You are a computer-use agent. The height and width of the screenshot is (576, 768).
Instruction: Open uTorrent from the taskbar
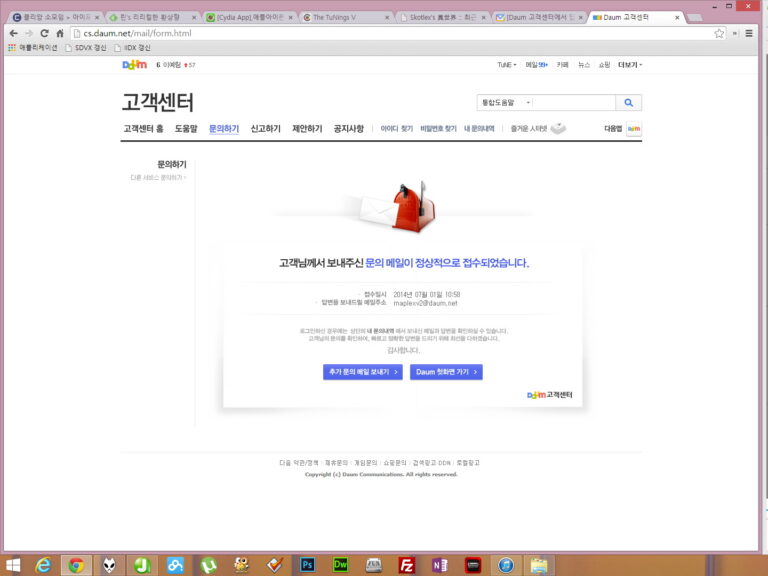pyautogui.click(x=208, y=566)
